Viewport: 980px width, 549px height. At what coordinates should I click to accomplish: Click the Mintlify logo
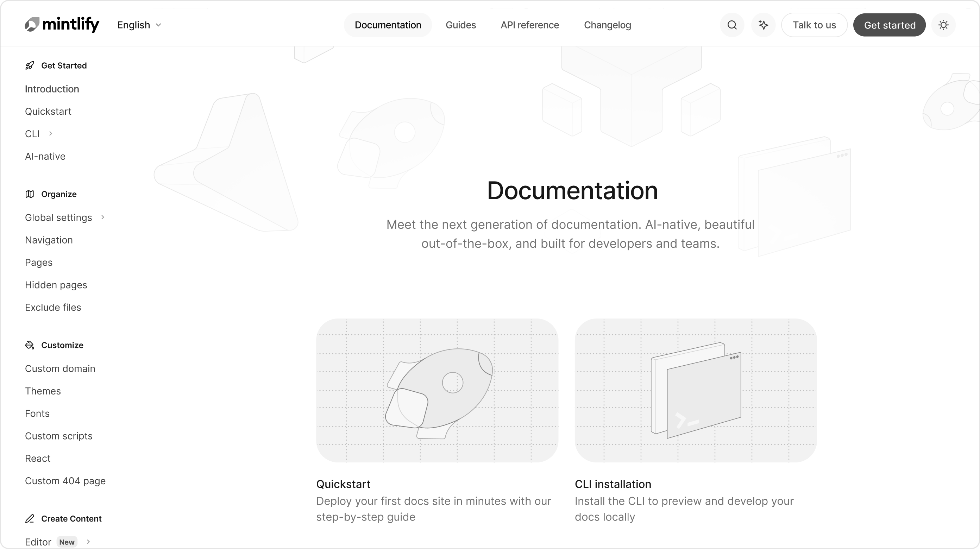(62, 25)
